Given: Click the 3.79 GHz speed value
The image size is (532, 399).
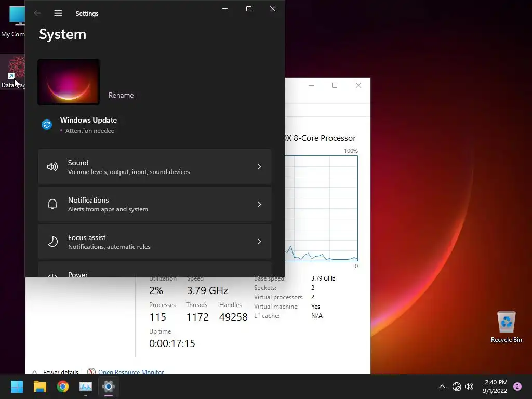Looking at the screenshot, I should point(207,290).
